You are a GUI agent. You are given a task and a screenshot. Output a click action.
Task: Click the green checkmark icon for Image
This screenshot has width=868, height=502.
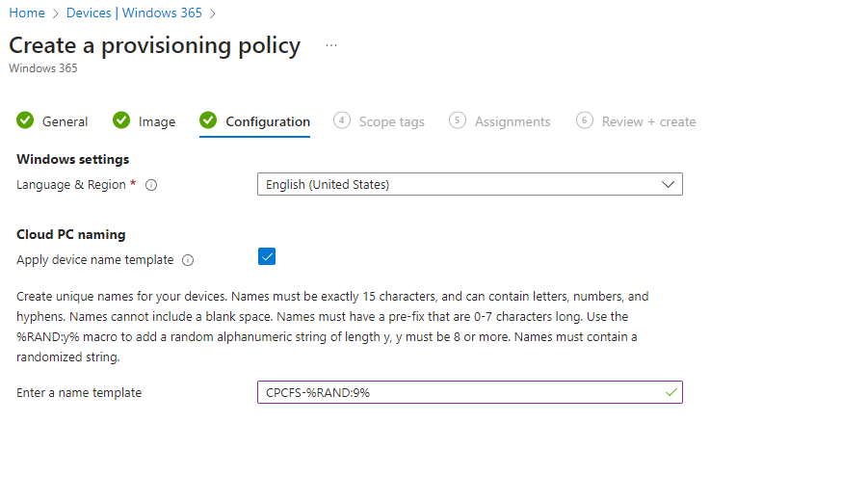click(x=121, y=120)
